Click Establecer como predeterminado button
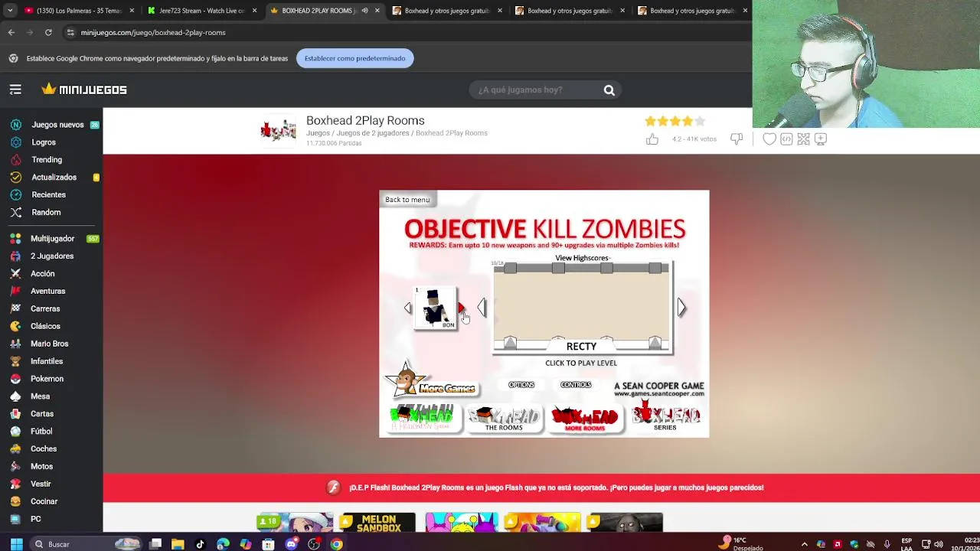The width and height of the screenshot is (980, 551). [x=354, y=58]
